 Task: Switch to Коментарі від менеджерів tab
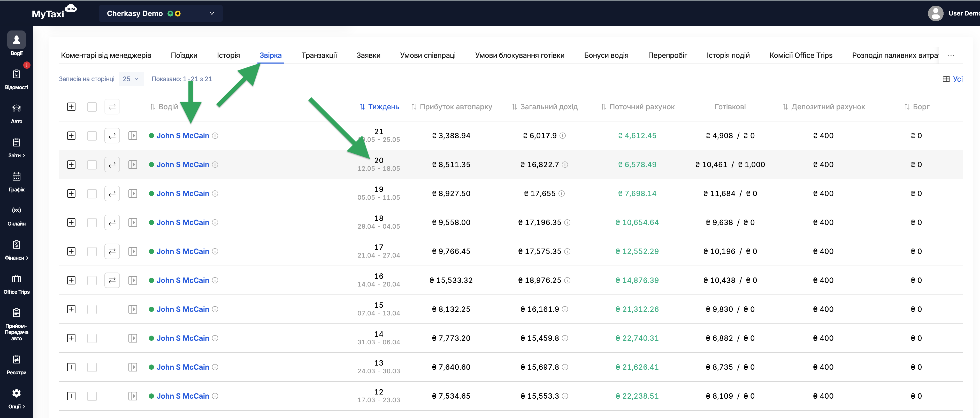pos(106,55)
